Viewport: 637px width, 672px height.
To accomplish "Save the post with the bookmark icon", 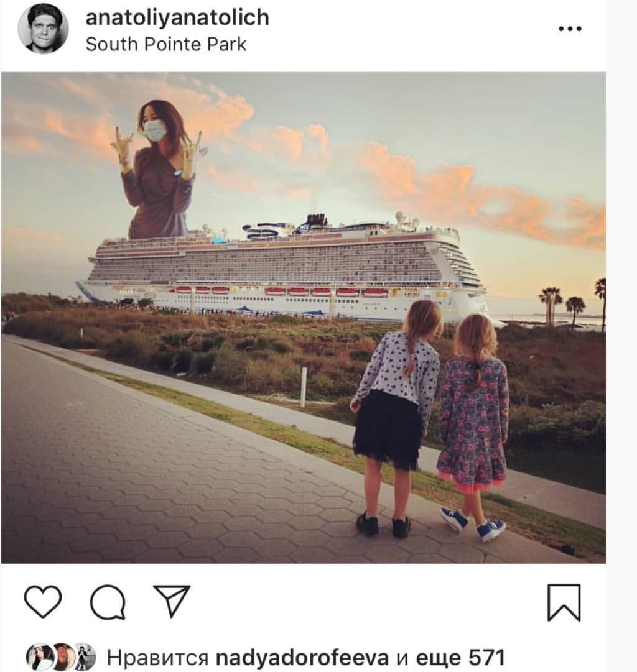I will 564,602.
